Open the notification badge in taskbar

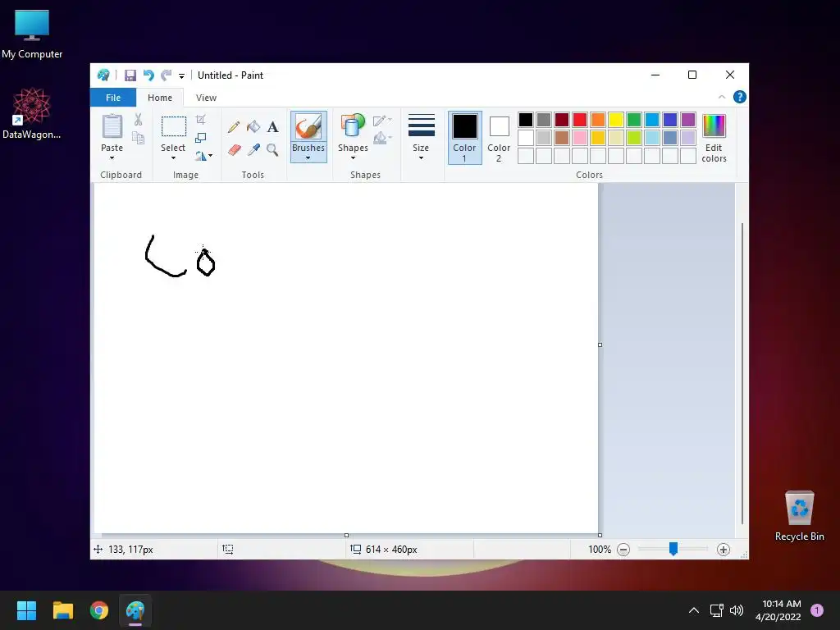click(817, 610)
